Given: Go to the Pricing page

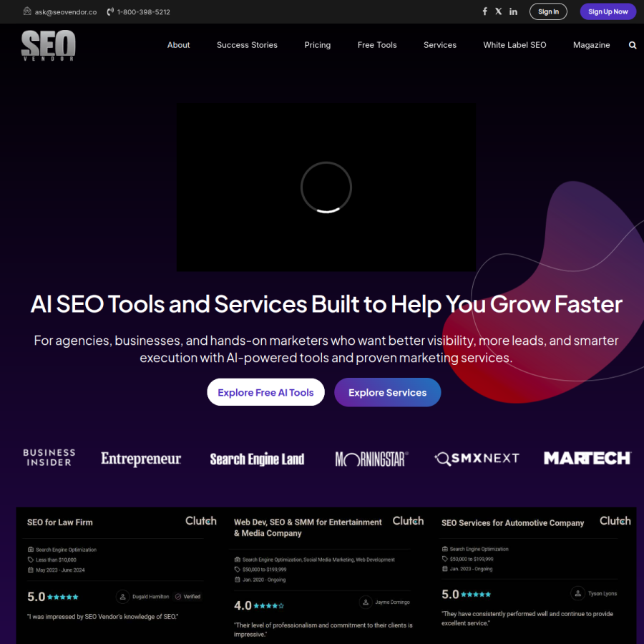Looking at the screenshot, I should tap(317, 45).
